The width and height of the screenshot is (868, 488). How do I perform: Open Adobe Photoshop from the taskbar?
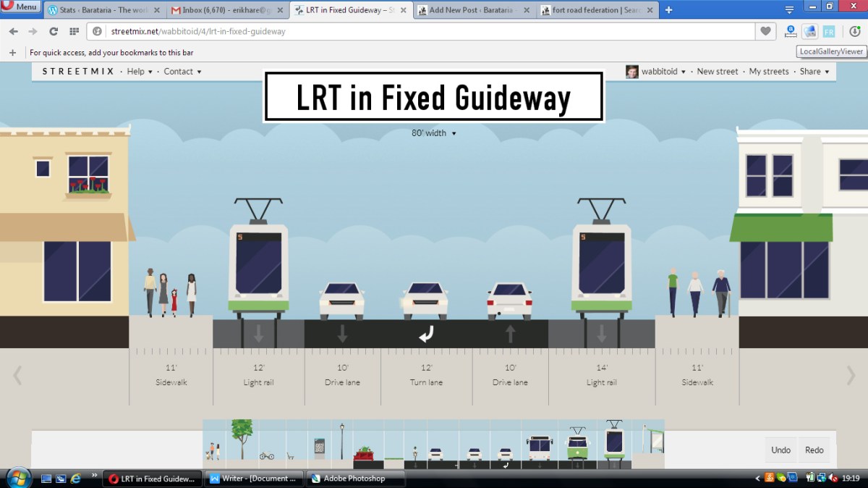coord(354,479)
